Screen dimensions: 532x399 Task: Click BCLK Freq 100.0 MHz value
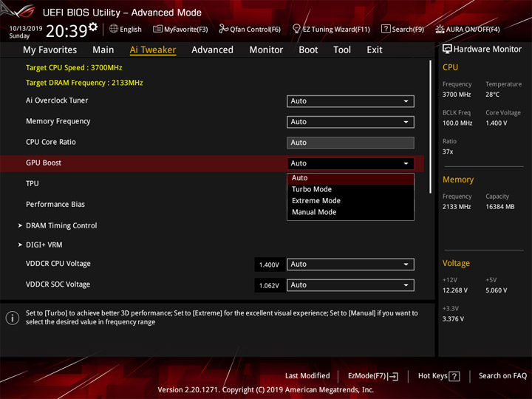tap(457, 123)
